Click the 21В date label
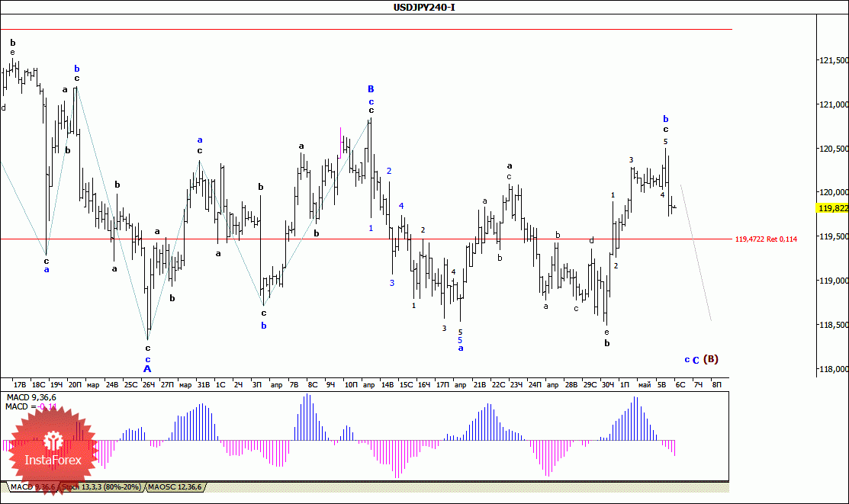This screenshot has width=849, height=504. (480, 385)
